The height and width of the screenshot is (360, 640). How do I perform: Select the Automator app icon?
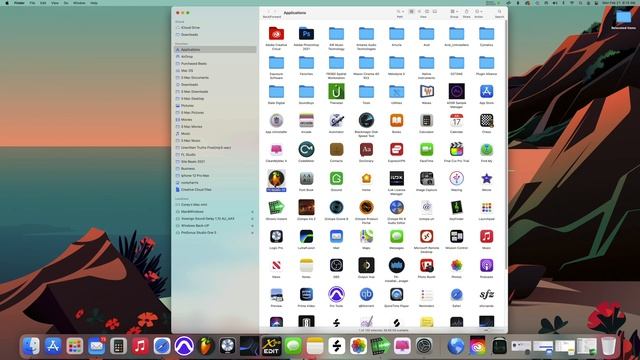point(336,120)
